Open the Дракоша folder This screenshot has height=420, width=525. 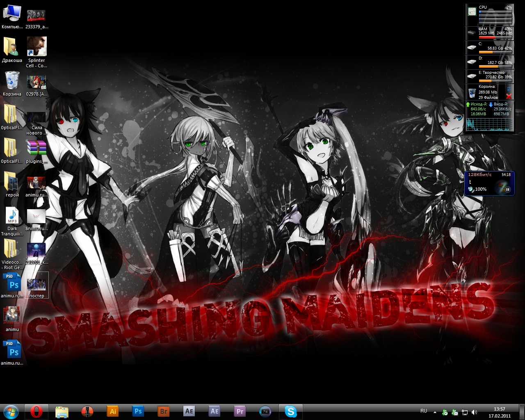click(12, 50)
